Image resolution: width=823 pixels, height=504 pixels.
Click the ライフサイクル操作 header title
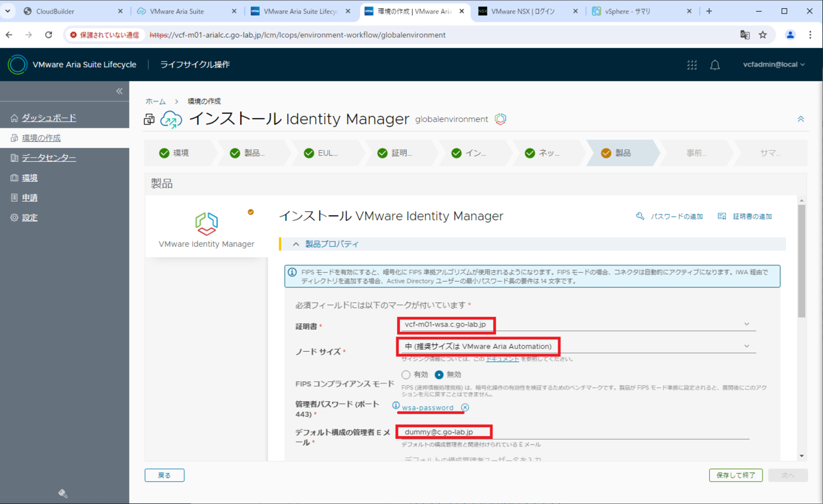click(195, 64)
